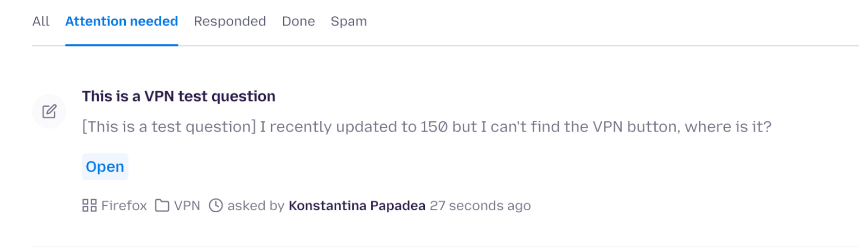Click the VPN topic label

[x=187, y=206]
